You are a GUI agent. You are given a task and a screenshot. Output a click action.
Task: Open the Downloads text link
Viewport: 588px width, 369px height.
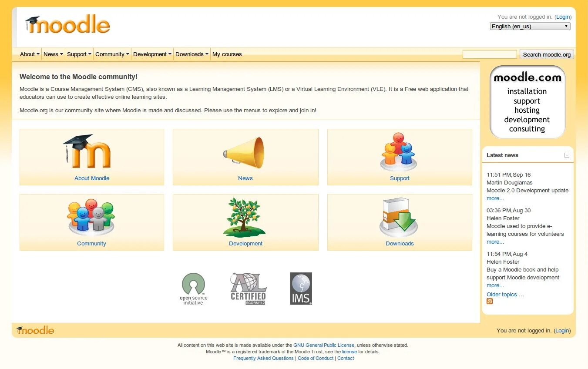[x=400, y=243]
